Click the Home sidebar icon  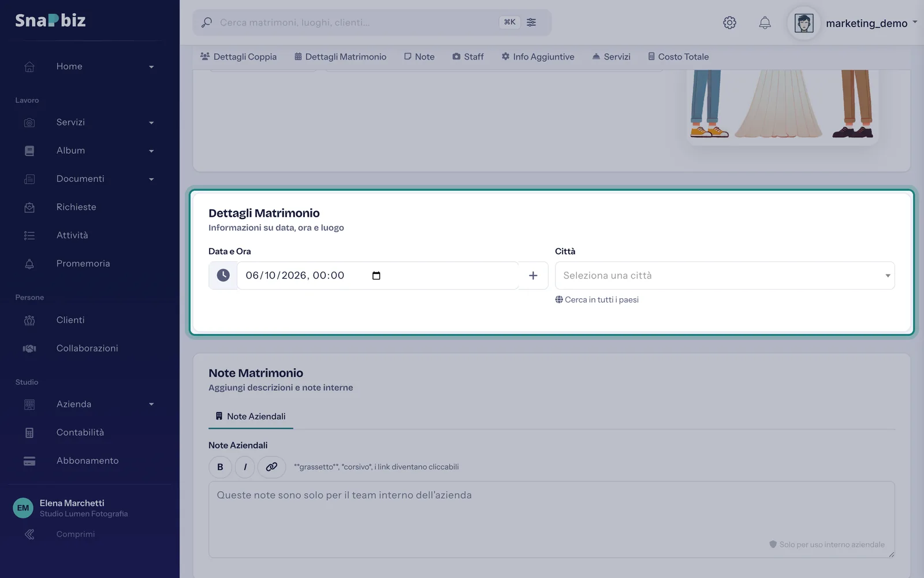(x=29, y=66)
